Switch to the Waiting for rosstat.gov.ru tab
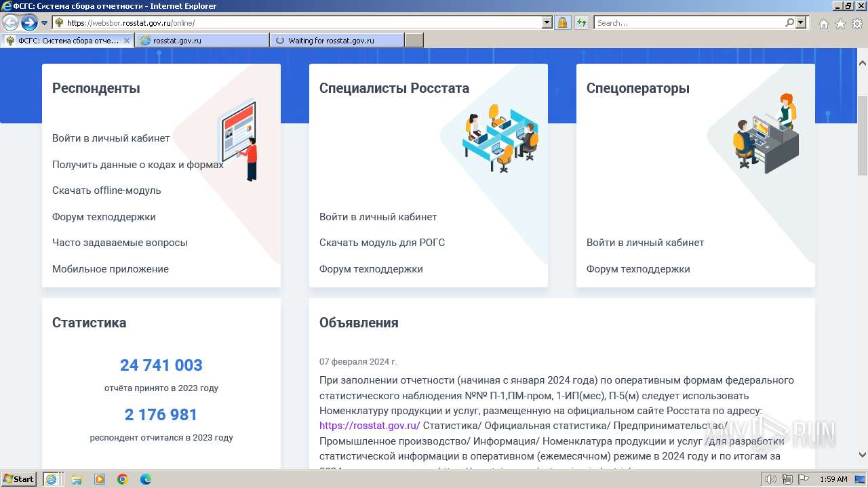This screenshot has height=488, width=868. pos(337,41)
